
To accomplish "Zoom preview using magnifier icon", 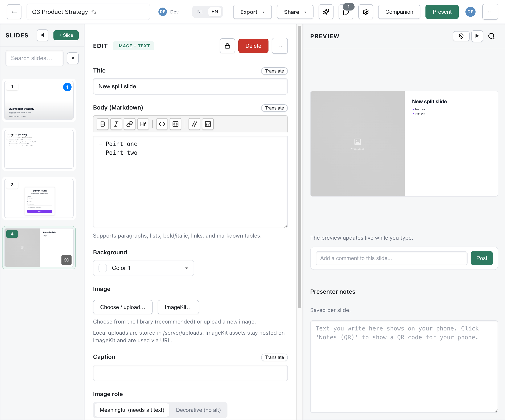I will (492, 36).
